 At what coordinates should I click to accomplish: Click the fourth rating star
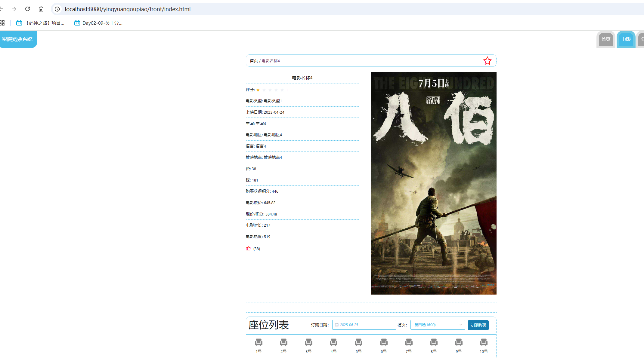click(276, 90)
